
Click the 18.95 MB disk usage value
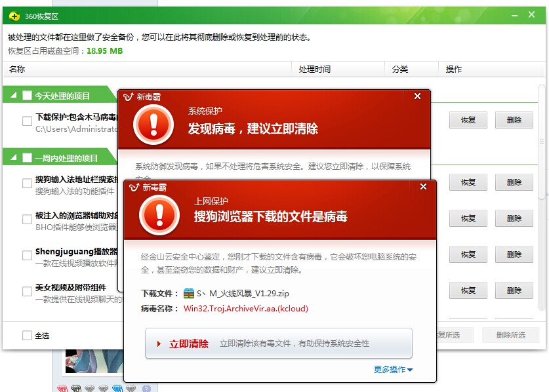coord(105,51)
